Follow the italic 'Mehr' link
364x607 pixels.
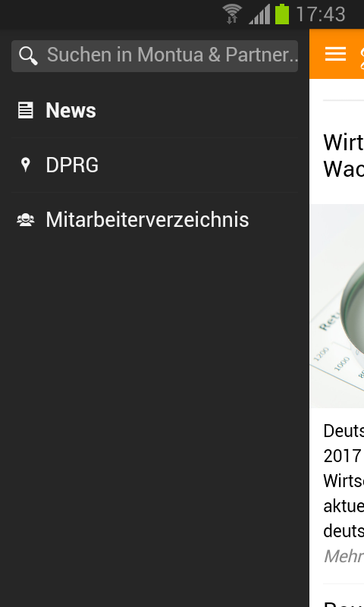point(344,556)
